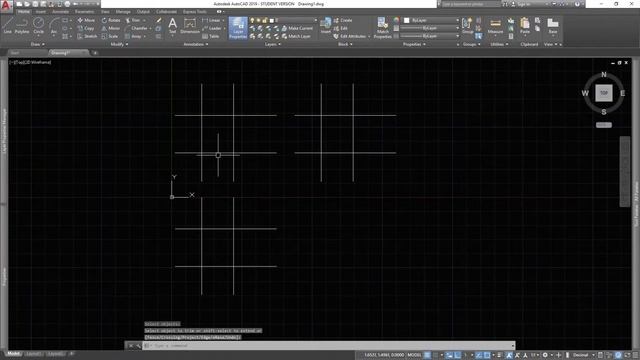Viewport: 640px width, 360px height.
Task: Activate the Trim command
Action: coord(133,20)
